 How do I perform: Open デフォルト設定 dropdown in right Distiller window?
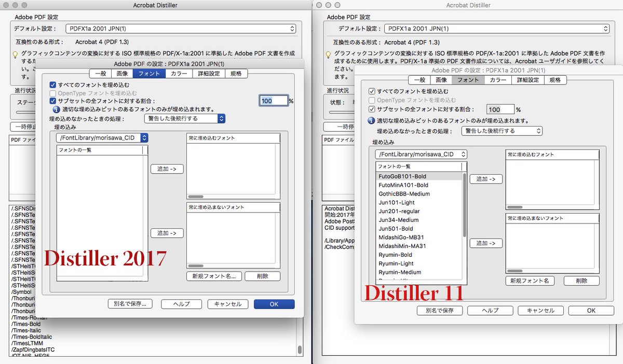497,29
